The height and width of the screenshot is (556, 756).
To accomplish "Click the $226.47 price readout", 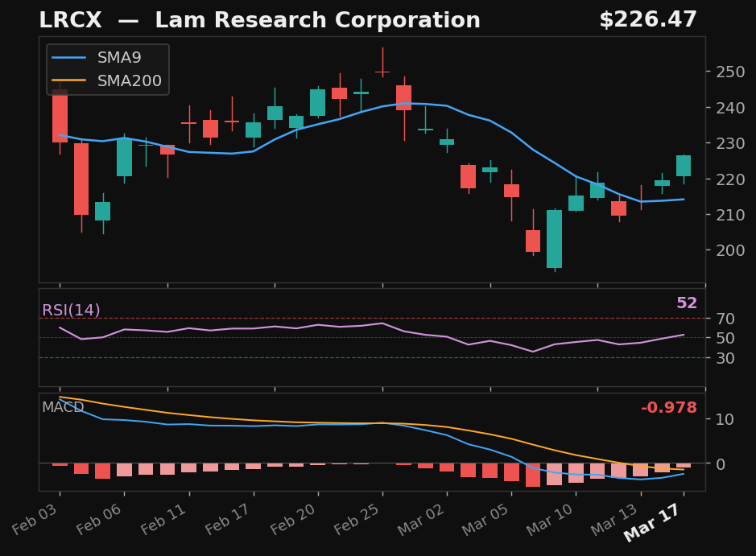I will 649,19.
